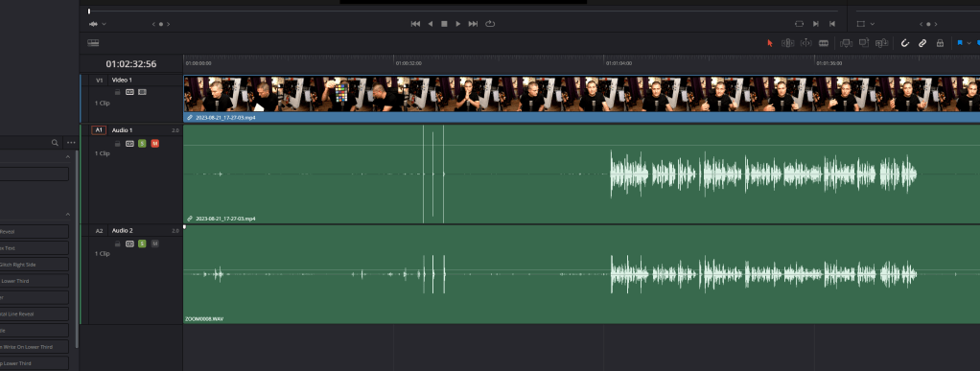Select the ZOOM0008.WAV audio clip
Screen dimensions: 980x371
point(581,274)
